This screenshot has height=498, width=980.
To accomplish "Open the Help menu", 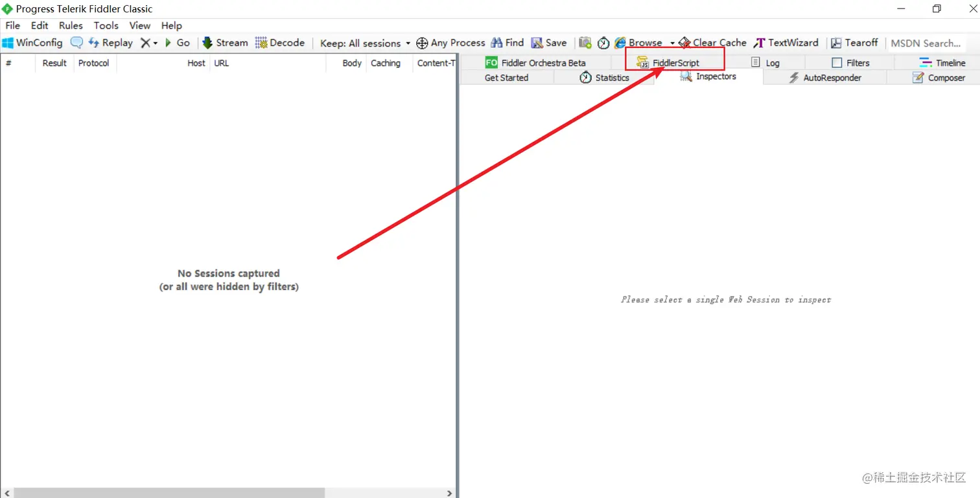I will tap(171, 26).
